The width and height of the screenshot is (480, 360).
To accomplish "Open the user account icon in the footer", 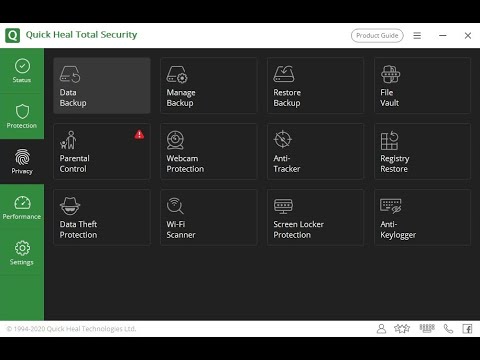I will coord(381,329).
